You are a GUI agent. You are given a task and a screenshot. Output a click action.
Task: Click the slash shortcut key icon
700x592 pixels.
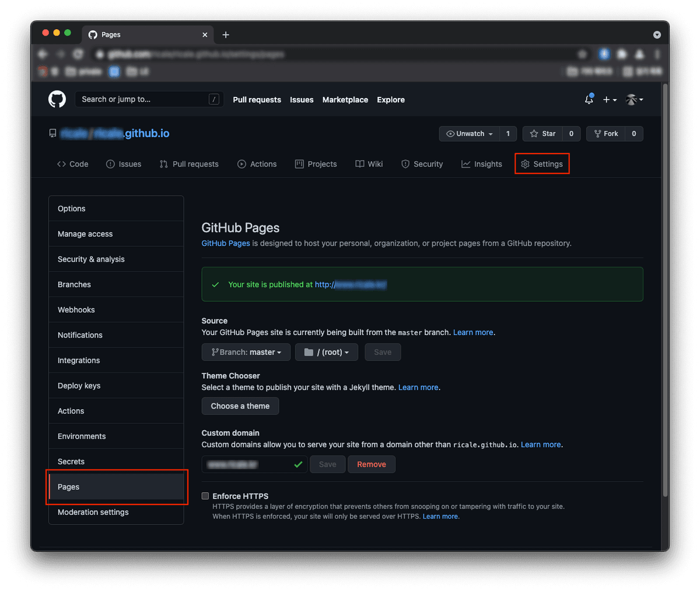[214, 99]
